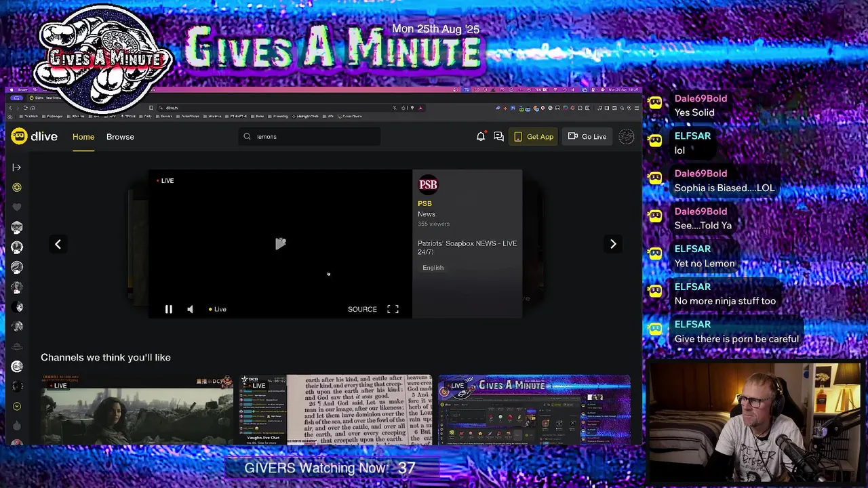Click the Get App button
Viewport: 868px width, 488px height.
tap(534, 136)
